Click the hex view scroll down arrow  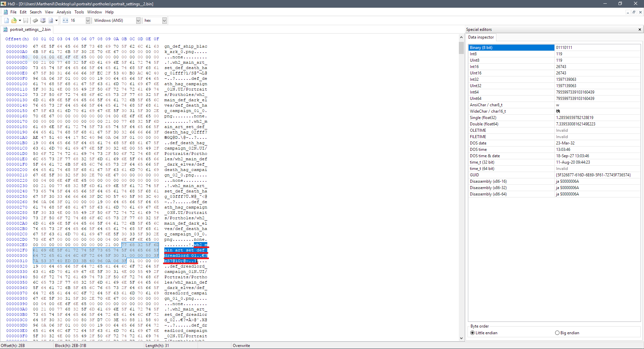pyautogui.click(x=461, y=338)
